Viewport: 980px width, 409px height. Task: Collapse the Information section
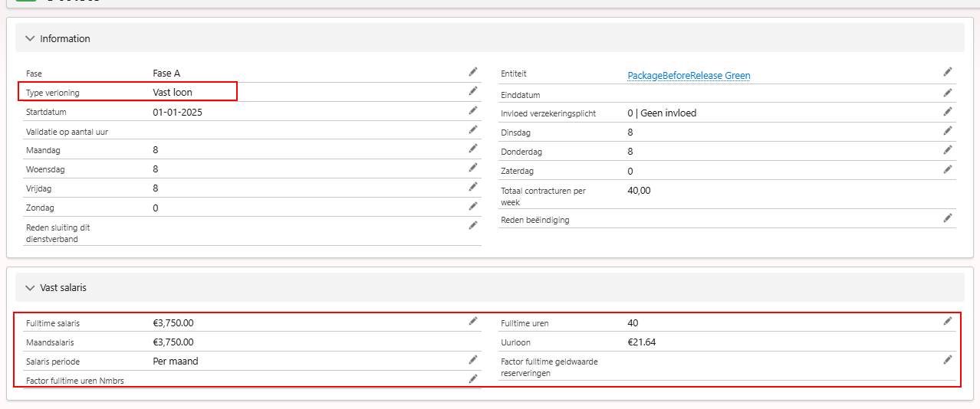(31, 38)
